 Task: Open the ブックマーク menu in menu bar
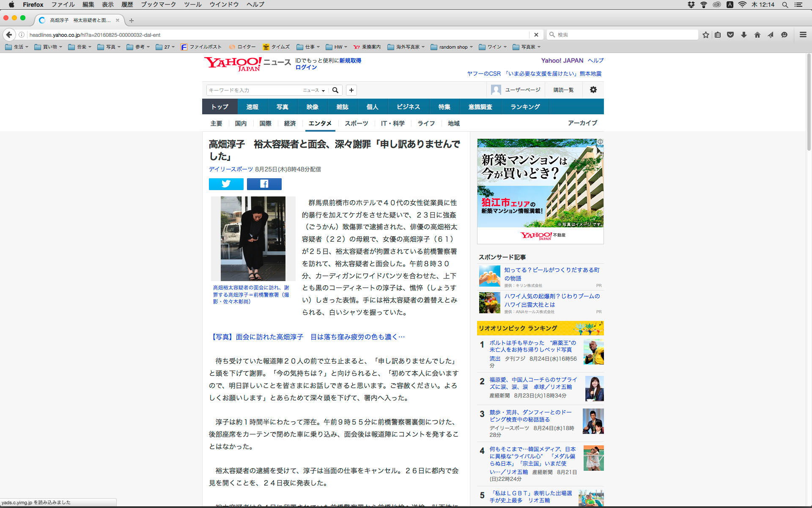(x=158, y=5)
